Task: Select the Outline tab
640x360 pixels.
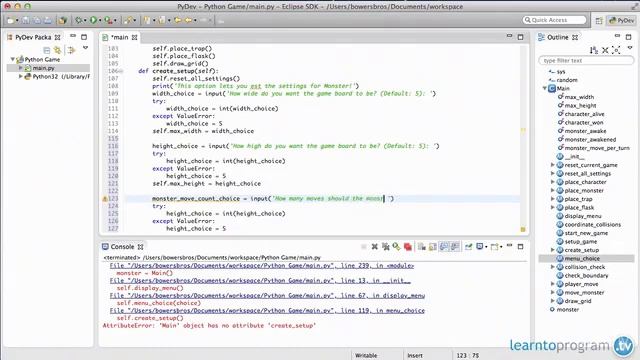Action: coord(558,37)
